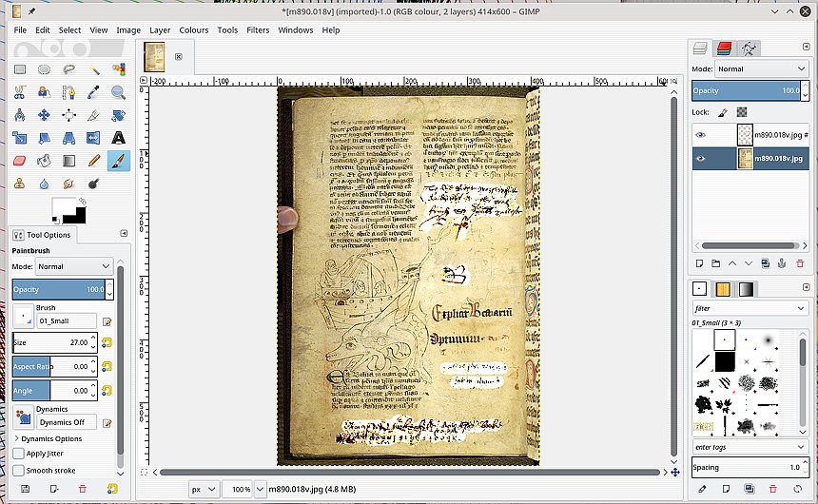Hide the selected m890.018v.jpg layer
The image size is (818, 504).
click(x=701, y=158)
